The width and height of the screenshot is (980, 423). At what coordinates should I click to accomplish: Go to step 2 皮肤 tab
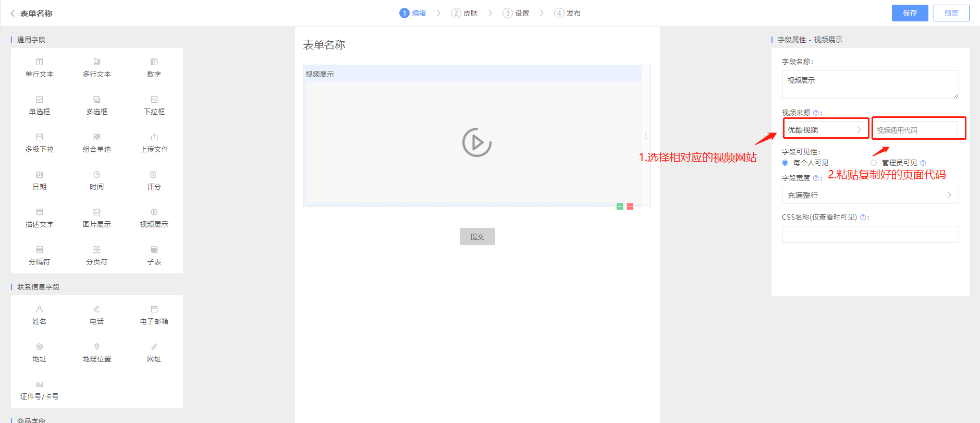[464, 13]
